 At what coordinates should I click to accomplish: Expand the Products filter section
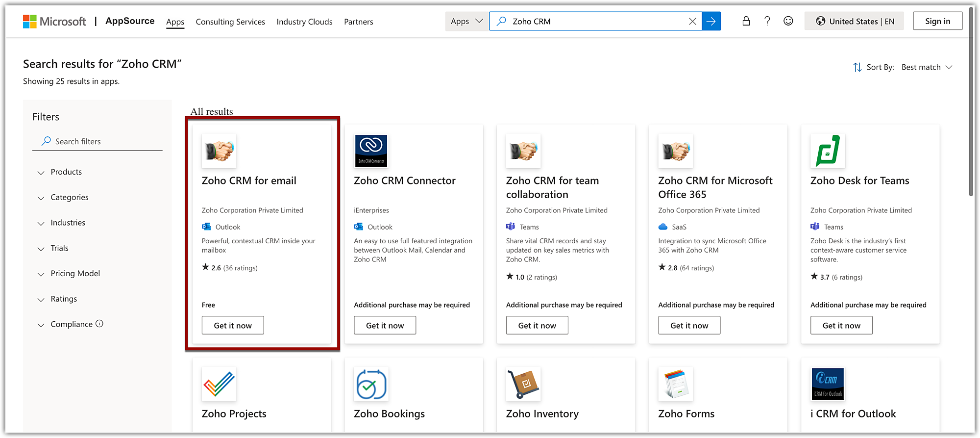coord(66,172)
